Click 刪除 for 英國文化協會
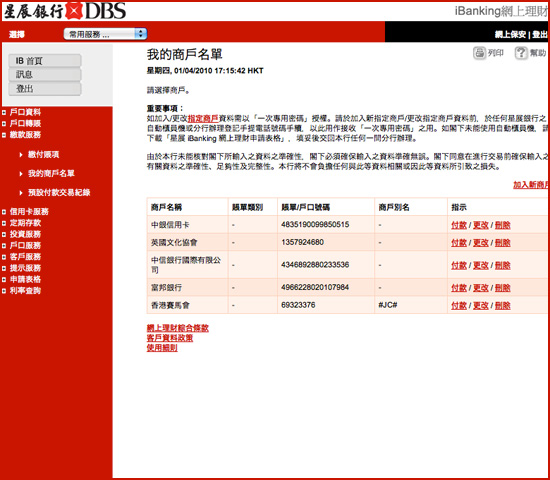This screenshot has height=480, width=550. pos(502,242)
